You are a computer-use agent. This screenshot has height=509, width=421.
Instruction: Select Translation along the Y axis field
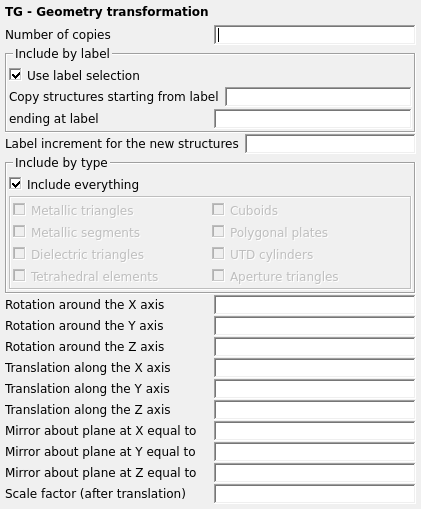coord(315,389)
